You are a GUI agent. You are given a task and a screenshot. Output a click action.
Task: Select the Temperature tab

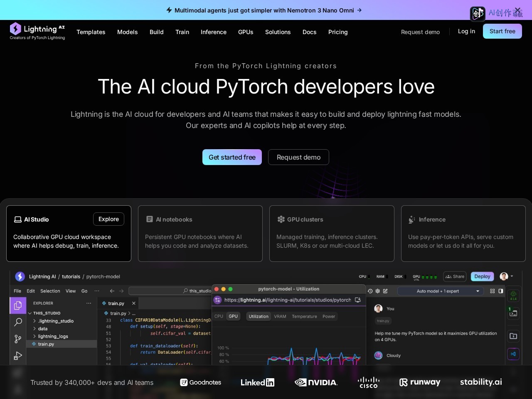coord(304,316)
